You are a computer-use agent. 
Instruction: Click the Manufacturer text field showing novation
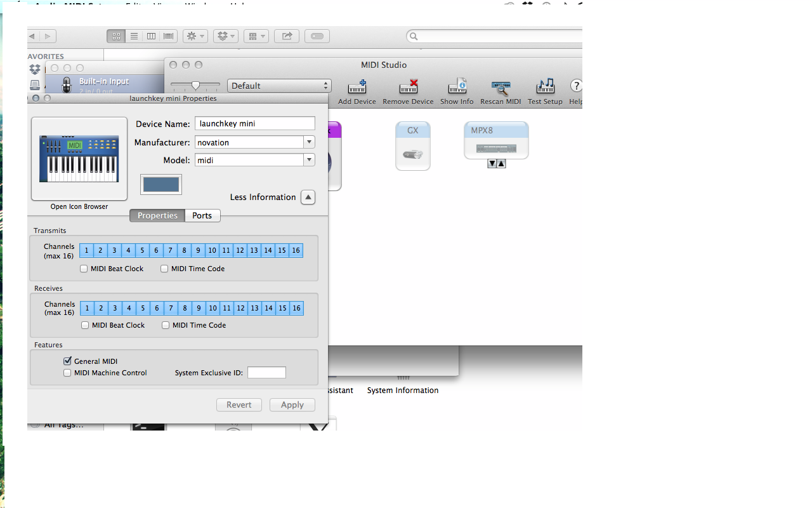pos(249,142)
